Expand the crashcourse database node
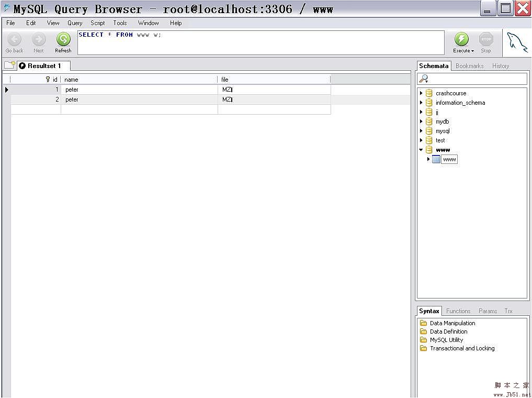 tap(421, 93)
